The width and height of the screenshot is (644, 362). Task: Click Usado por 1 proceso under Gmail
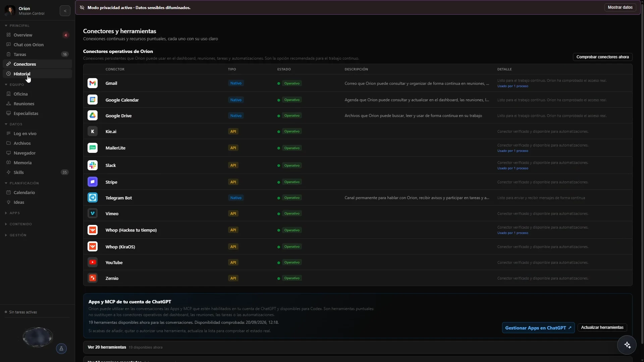coord(513,86)
